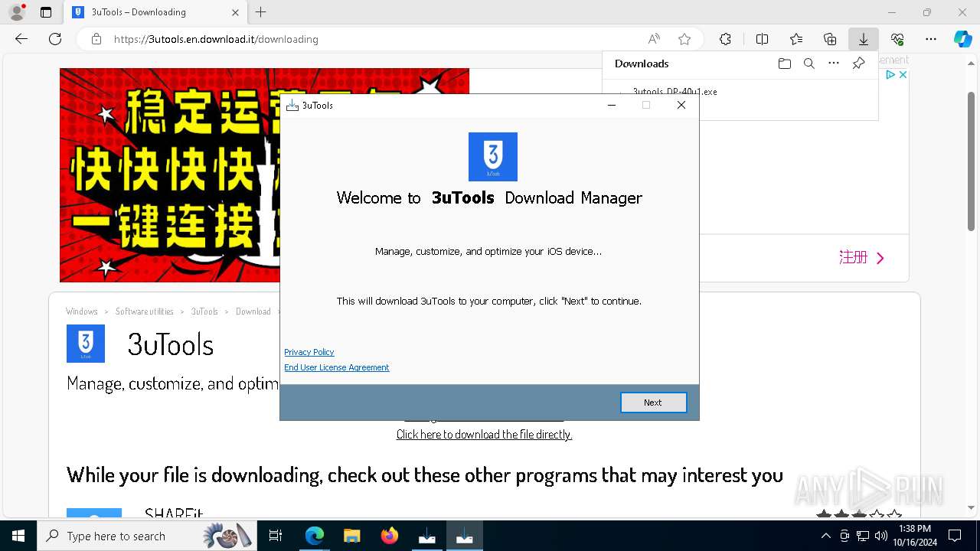Open Windows Start menu
The height and width of the screenshot is (551, 980).
(18, 536)
